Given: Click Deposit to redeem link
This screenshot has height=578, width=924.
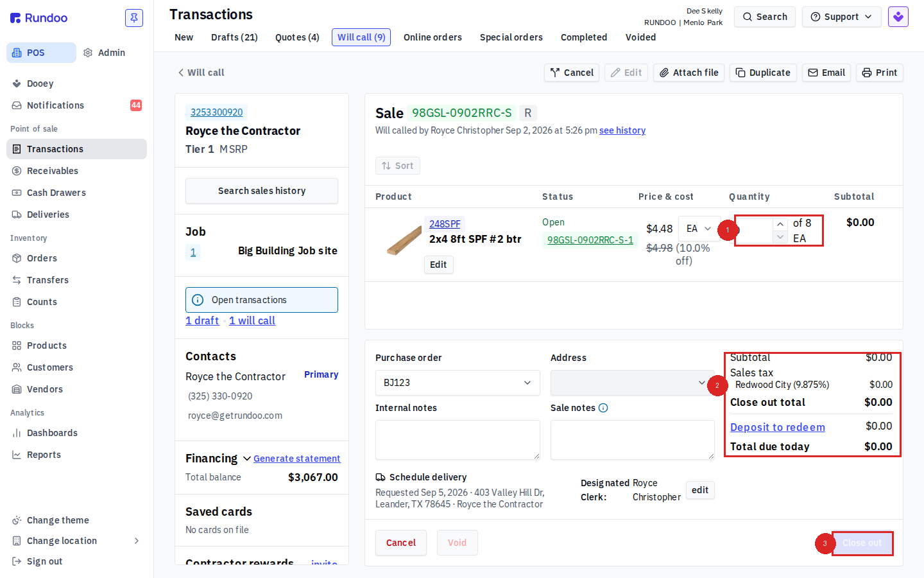Looking at the screenshot, I should [x=778, y=427].
